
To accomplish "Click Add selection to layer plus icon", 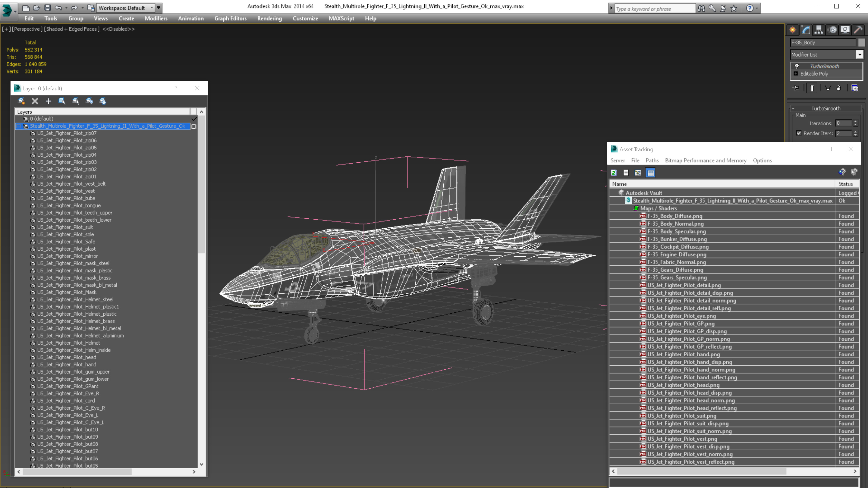I will coord(48,101).
